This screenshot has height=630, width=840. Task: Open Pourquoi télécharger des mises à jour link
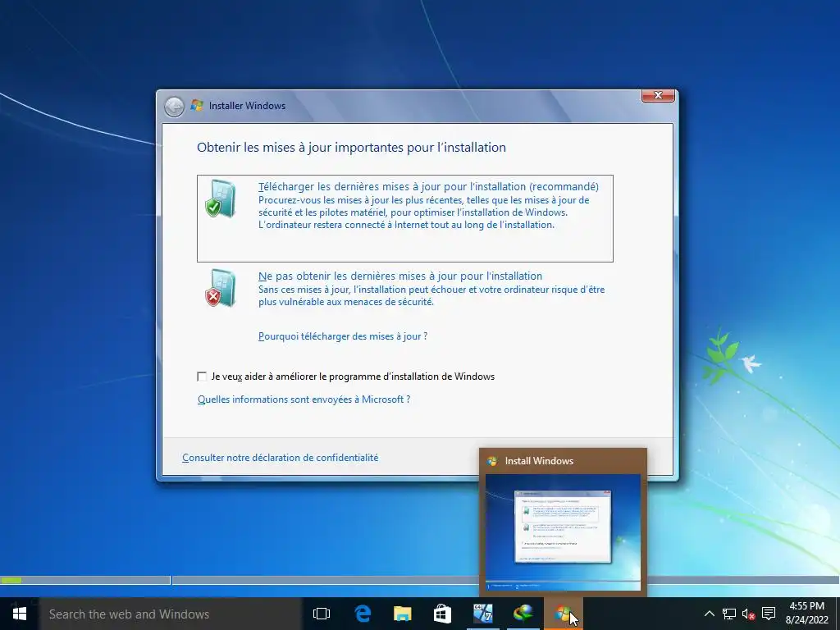[343, 336]
